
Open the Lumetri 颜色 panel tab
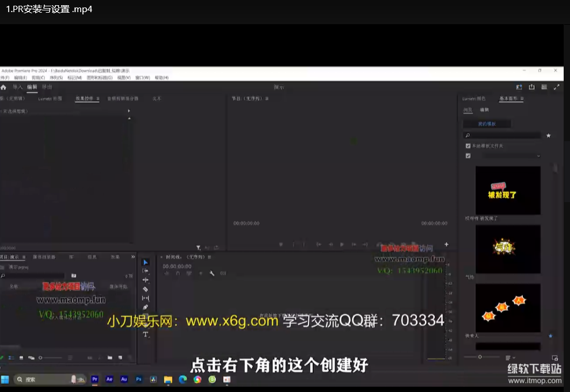474,98
